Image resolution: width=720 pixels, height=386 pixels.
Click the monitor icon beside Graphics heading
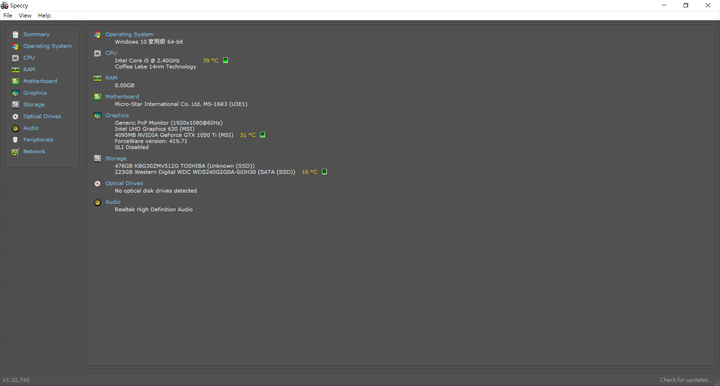97,116
